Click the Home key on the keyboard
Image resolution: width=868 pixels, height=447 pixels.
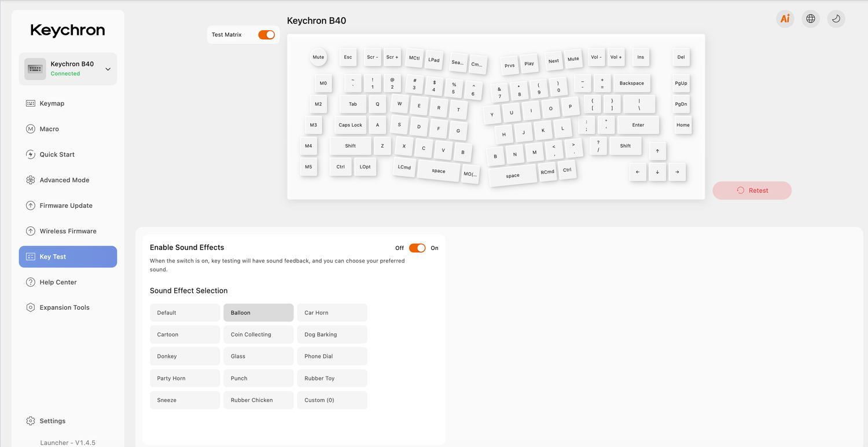pyautogui.click(x=683, y=125)
